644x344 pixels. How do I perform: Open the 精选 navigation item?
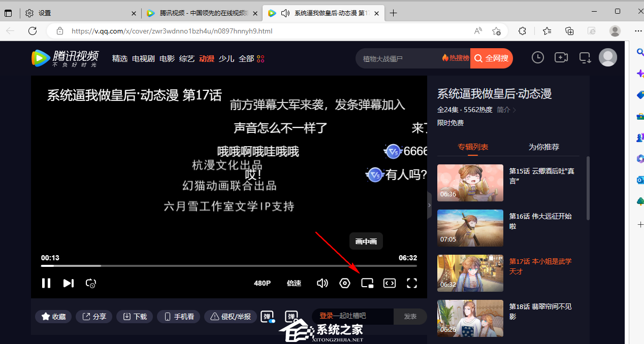point(120,59)
